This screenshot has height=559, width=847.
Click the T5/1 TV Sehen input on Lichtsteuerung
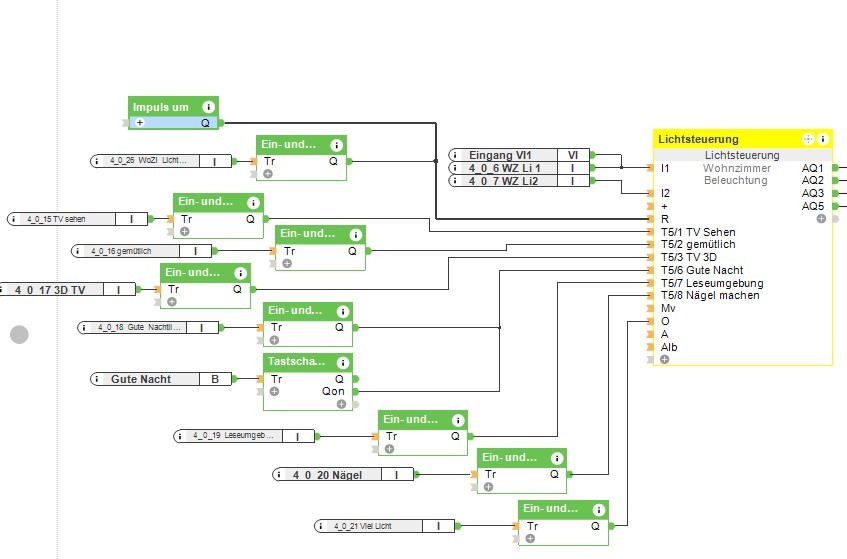[697, 232]
